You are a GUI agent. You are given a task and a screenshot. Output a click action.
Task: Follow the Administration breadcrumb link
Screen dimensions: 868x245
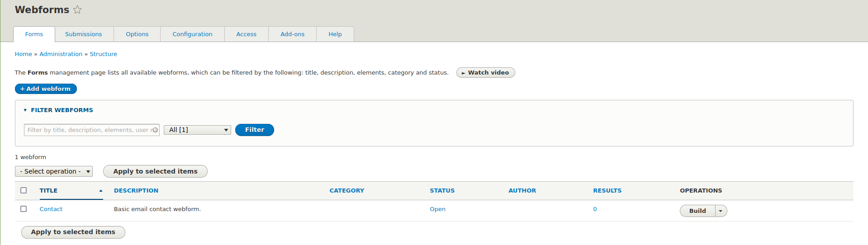(61, 54)
